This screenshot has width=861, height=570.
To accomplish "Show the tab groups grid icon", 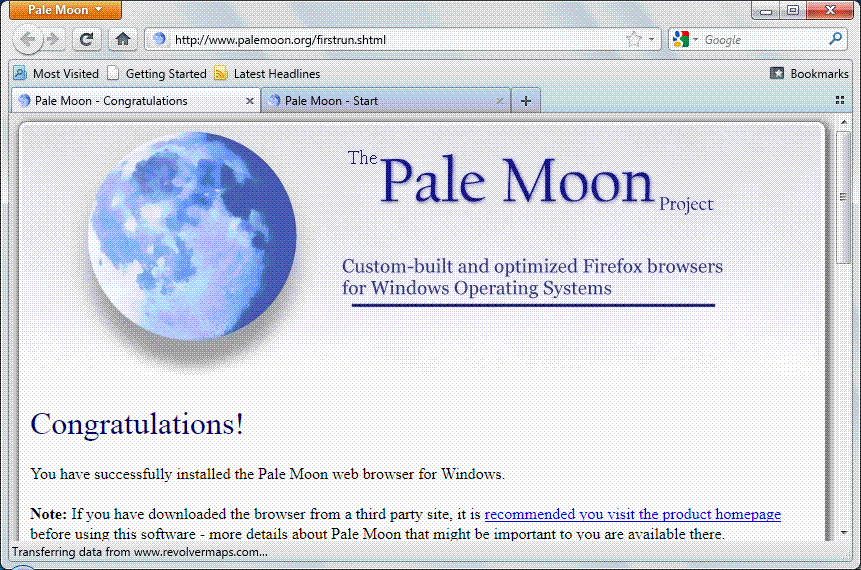I will (840, 101).
